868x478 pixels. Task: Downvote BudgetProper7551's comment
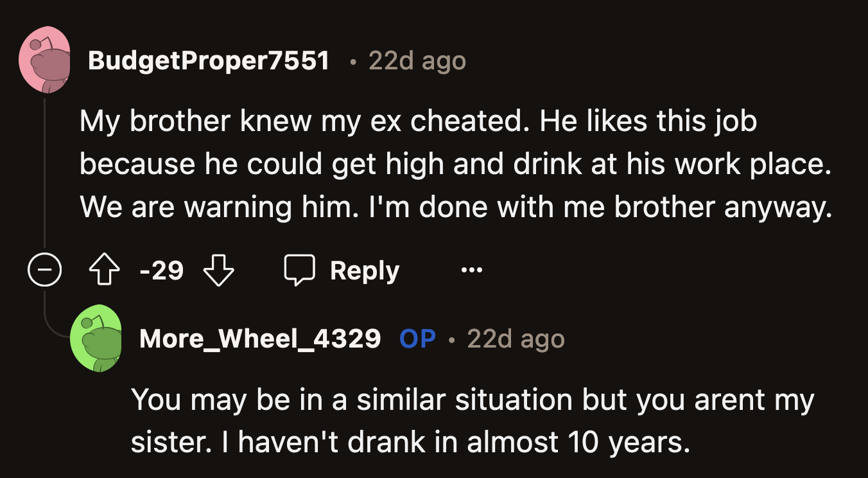218,270
